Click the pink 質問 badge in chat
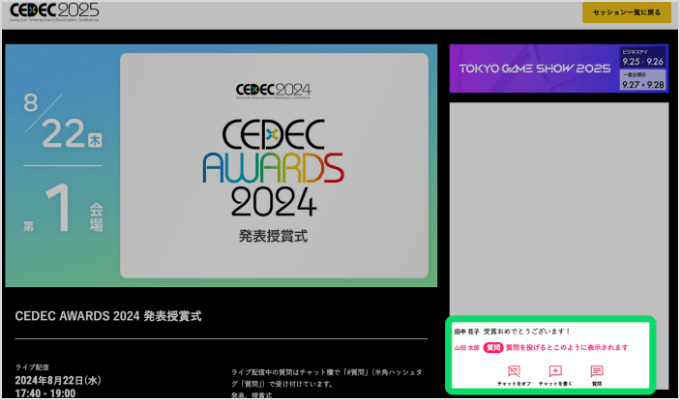 (x=493, y=348)
